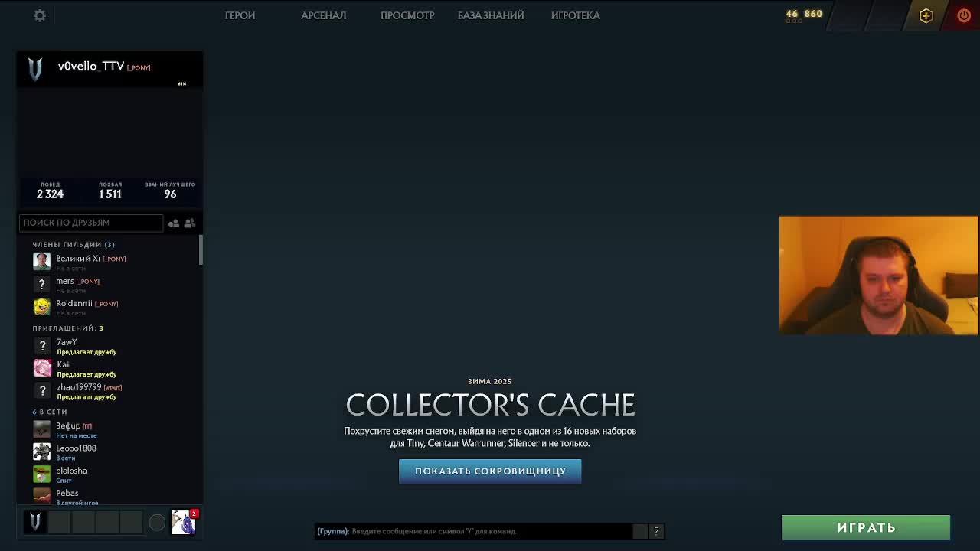Viewport: 980px width, 551px height.
Task: Collapse the В сети friends section header
Action: coord(50,412)
